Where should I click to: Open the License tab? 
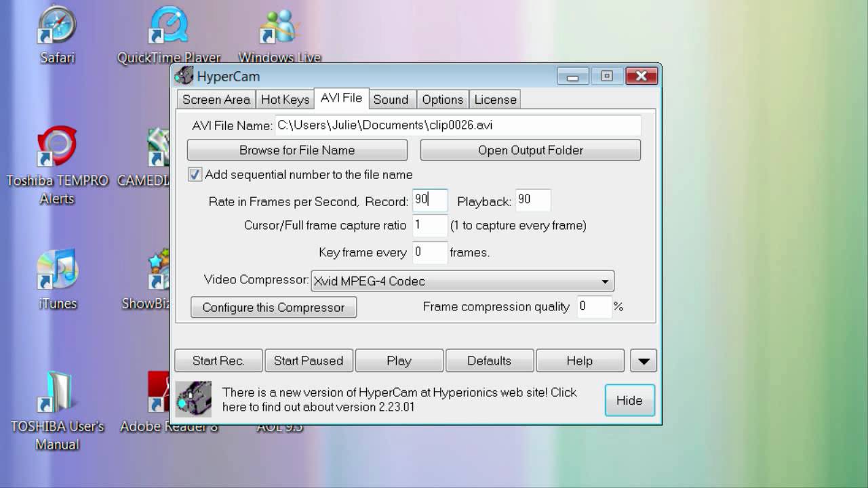coord(495,100)
